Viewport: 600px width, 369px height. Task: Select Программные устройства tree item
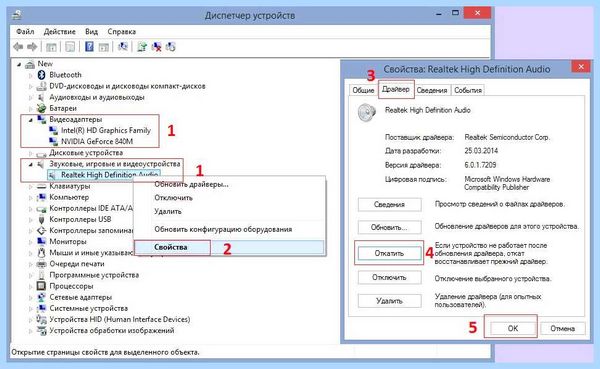click(94, 275)
